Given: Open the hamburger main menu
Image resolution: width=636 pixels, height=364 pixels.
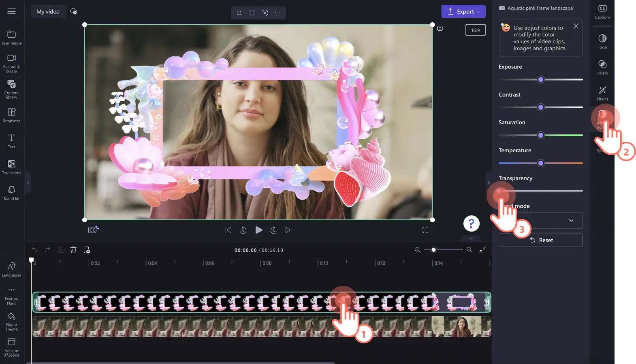Looking at the screenshot, I should click(x=11, y=11).
